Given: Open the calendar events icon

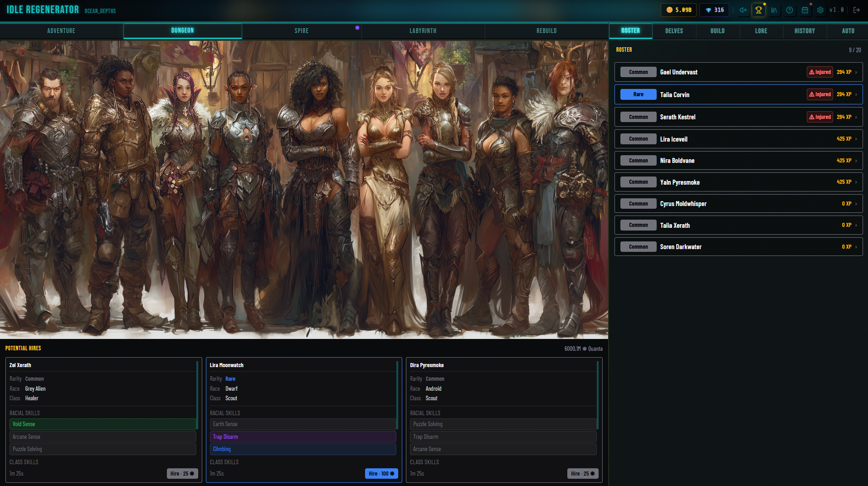Looking at the screenshot, I should 805,10.
